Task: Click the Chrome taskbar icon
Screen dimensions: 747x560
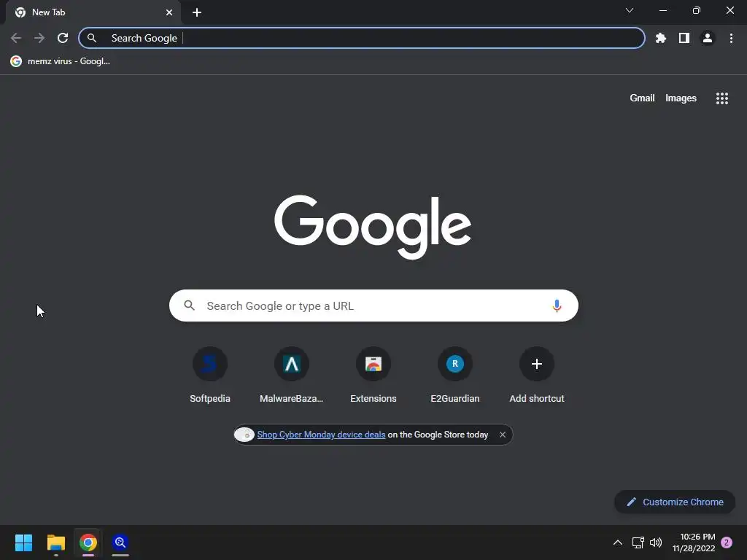Action: click(x=88, y=542)
